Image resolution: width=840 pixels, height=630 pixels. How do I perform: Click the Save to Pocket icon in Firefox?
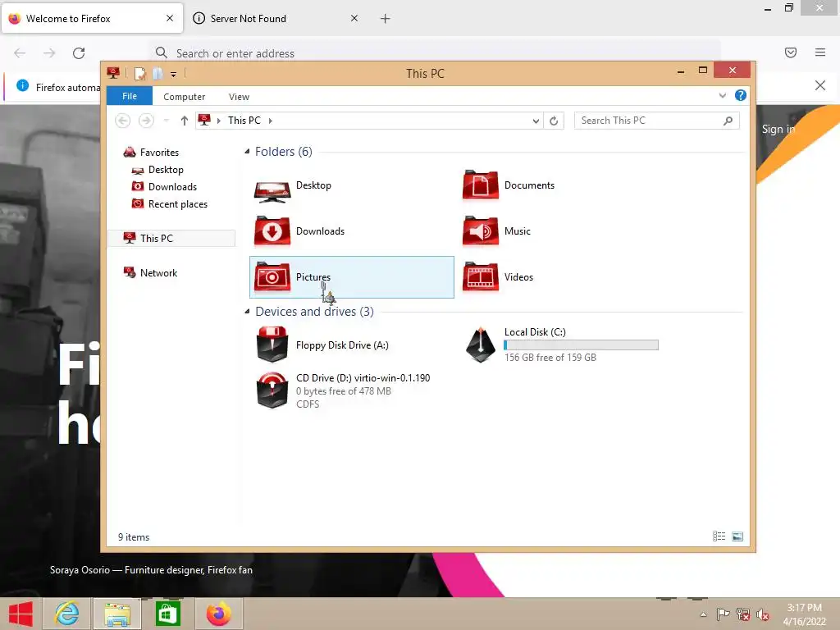pos(791,52)
